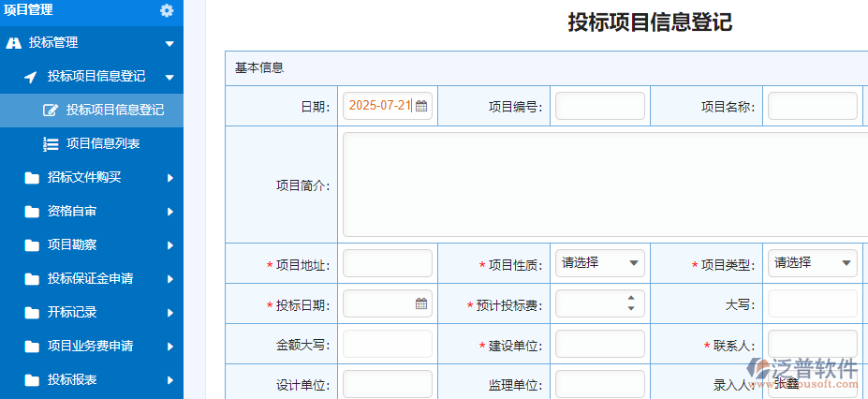Screen dimensions: 868x399
Task: Open 投标报表 menu item
Action: 72,380
